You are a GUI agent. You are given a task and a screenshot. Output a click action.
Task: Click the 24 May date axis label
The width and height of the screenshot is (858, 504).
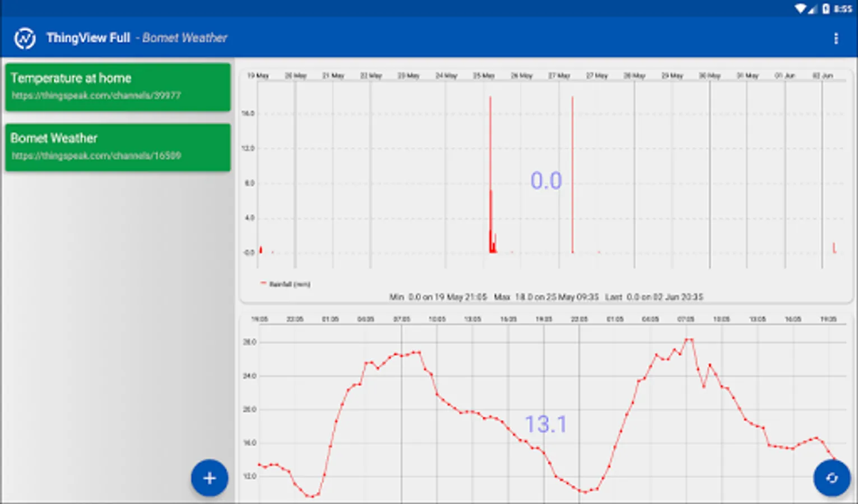click(446, 76)
